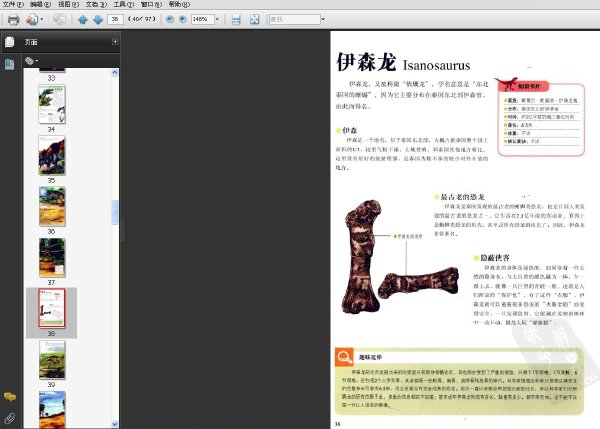This screenshot has width=600, height=429.
Task: Click the fit full page icon
Action: coord(254,20)
